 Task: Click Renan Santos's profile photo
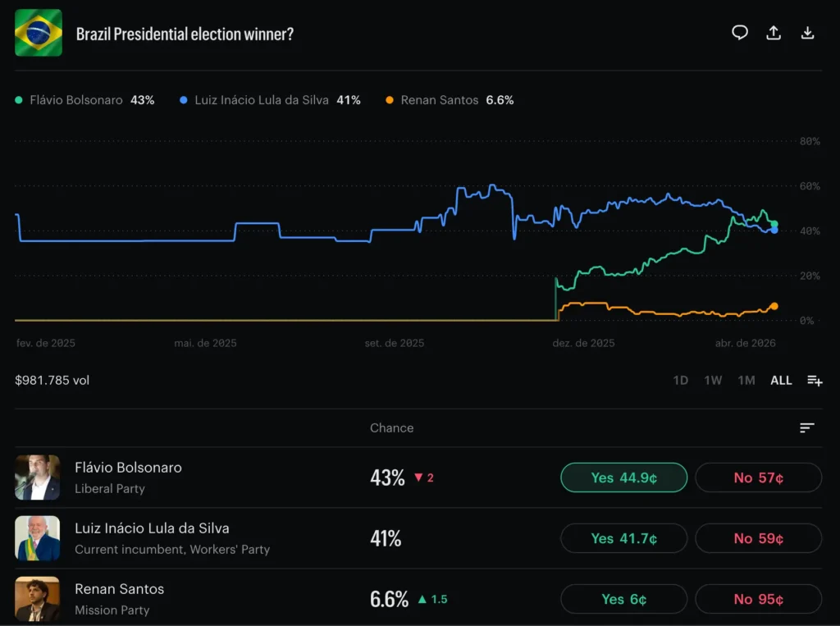(38, 599)
